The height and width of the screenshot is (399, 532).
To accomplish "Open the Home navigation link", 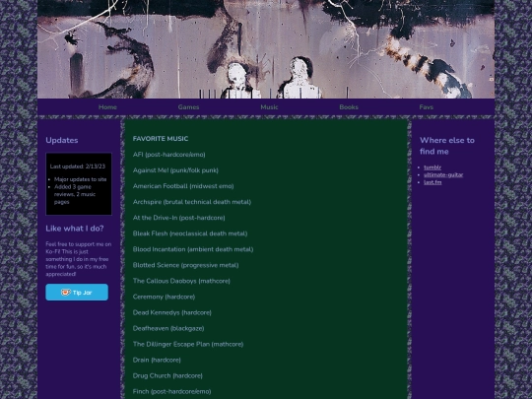I will 107,107.
